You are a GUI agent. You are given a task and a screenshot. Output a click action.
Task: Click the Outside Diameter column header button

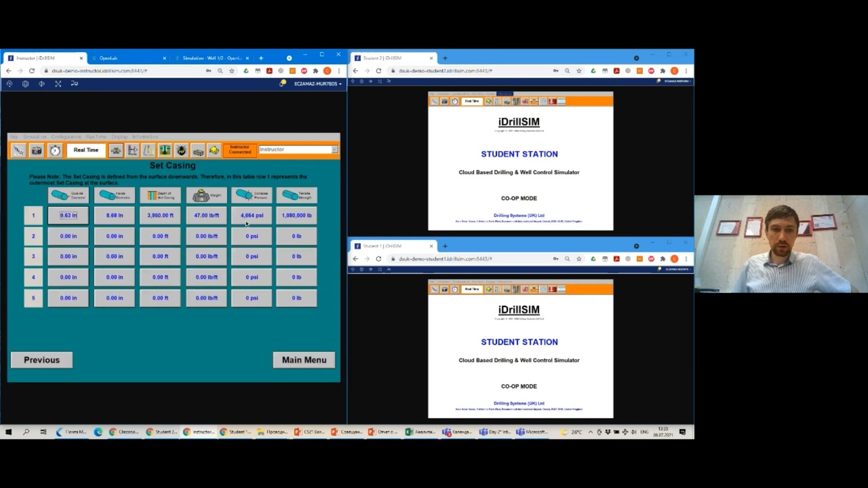[68, 195]
